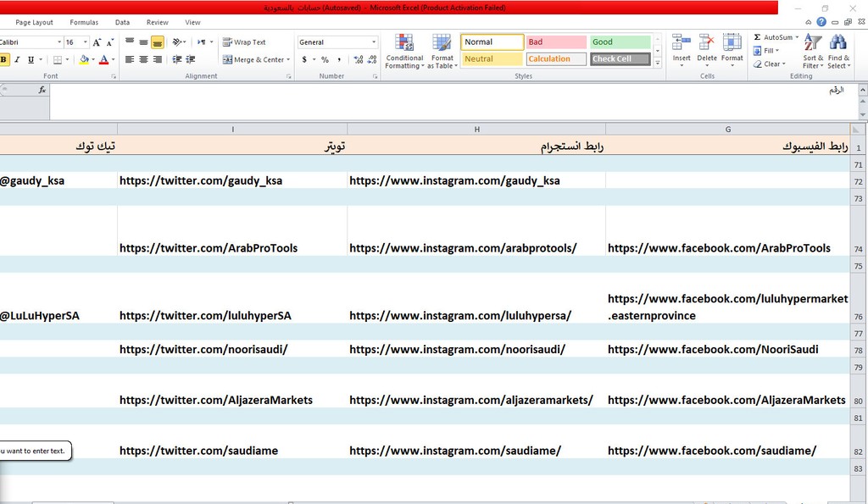Minimize the ribbon with caret icon
The width and height of the screenshot is (868, 504).
click(808, 22)
